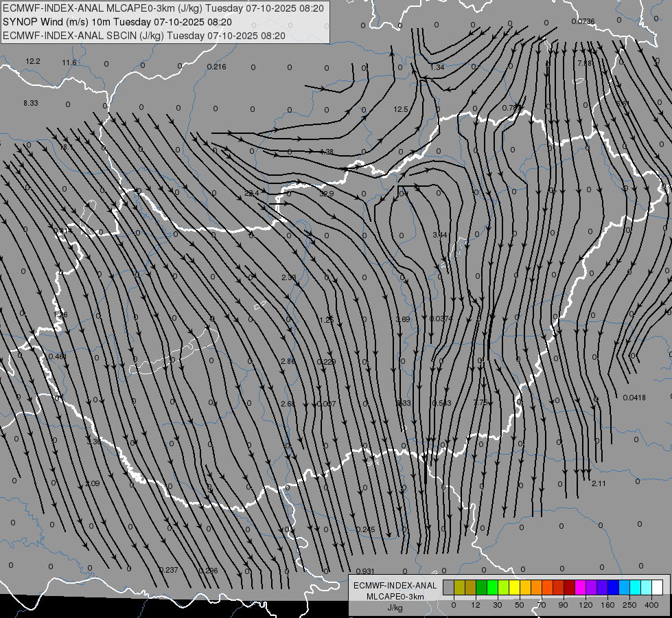
Task: Click the map value 1.34
Action: pos(437,67)
